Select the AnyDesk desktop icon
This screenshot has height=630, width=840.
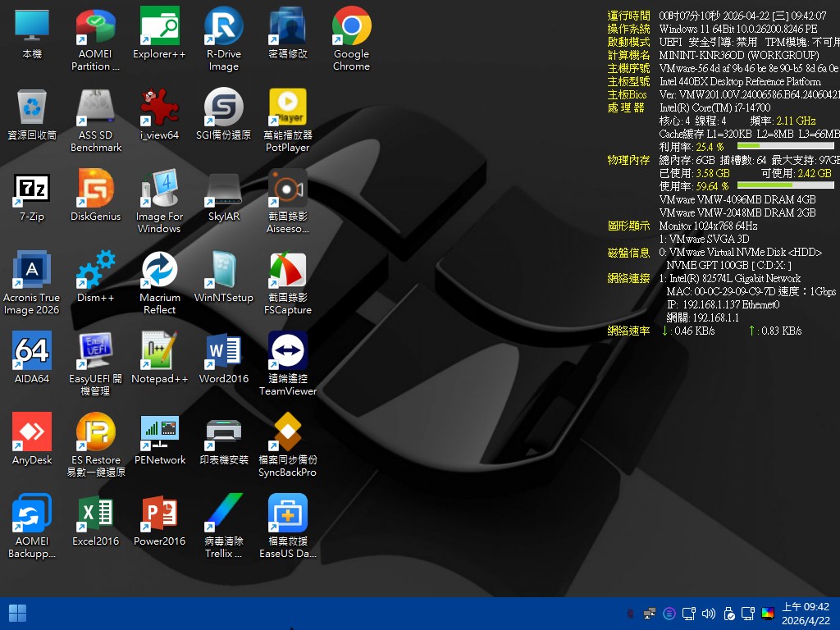32,432
